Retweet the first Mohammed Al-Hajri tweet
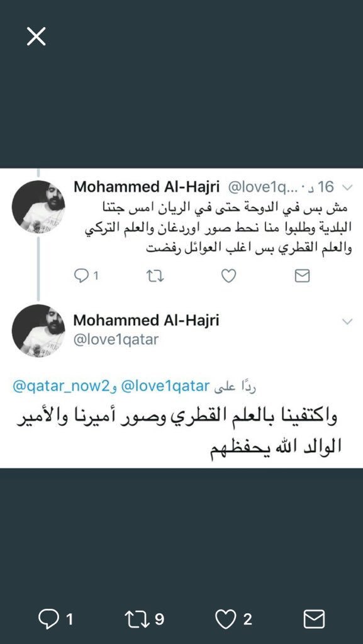The image size is (363, 644). pos(155,277)
